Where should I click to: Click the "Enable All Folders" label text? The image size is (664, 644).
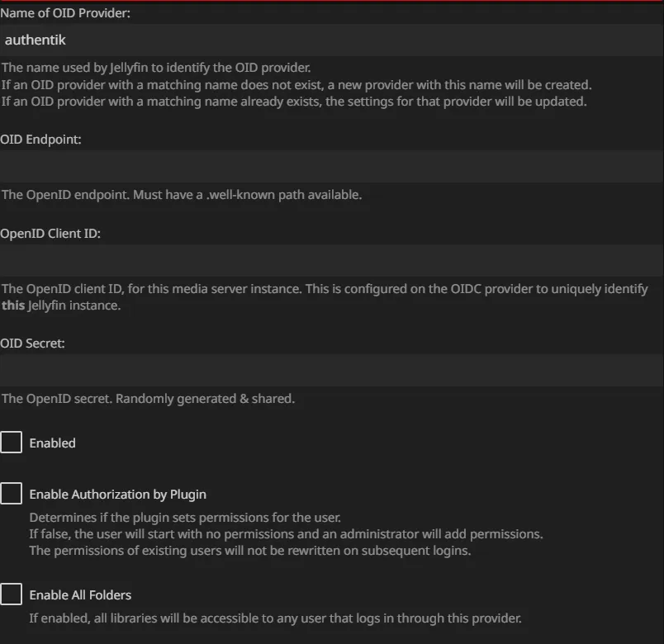[80, 595]
